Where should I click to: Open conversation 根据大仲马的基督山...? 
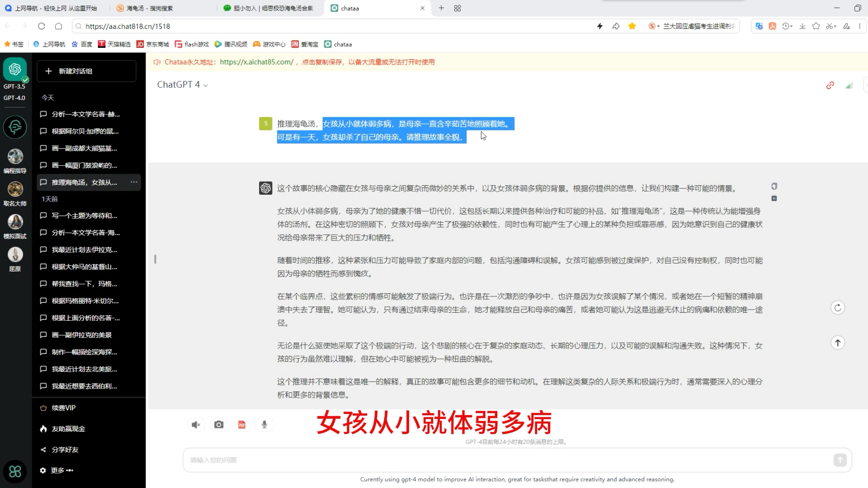89,267
